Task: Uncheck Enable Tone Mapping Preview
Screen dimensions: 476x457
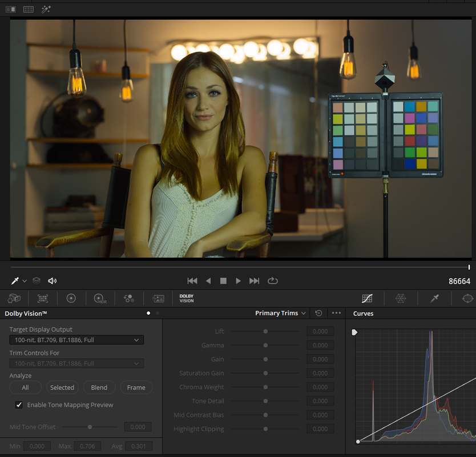Action: click(19, 405)
